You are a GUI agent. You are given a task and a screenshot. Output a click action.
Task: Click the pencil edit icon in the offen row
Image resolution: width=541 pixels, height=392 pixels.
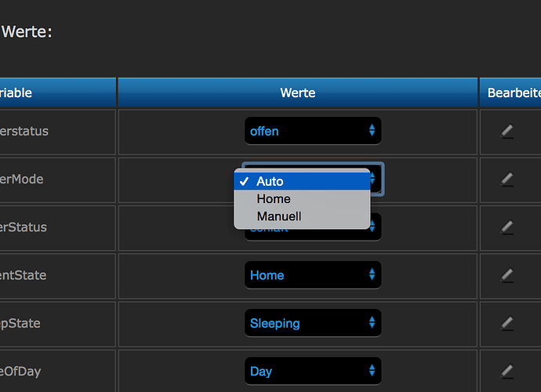coord(507,131)
